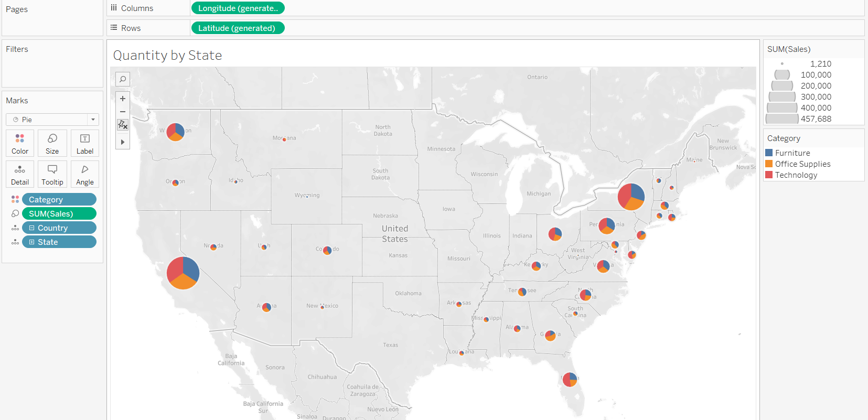Click the Columns shelf icon

114,8
